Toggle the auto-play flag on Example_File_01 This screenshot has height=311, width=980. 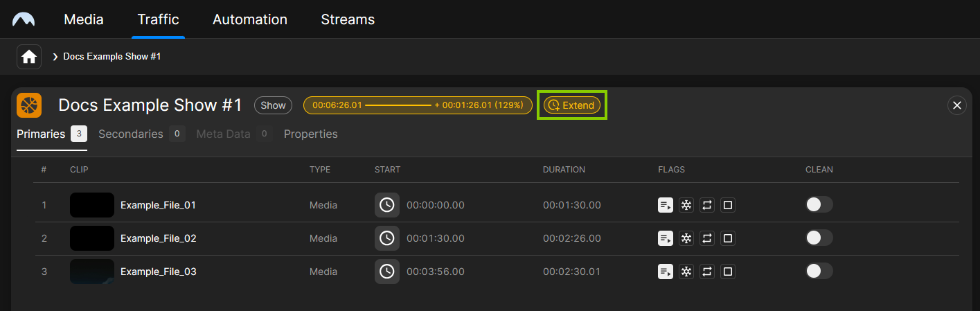(x=666, y=205)
